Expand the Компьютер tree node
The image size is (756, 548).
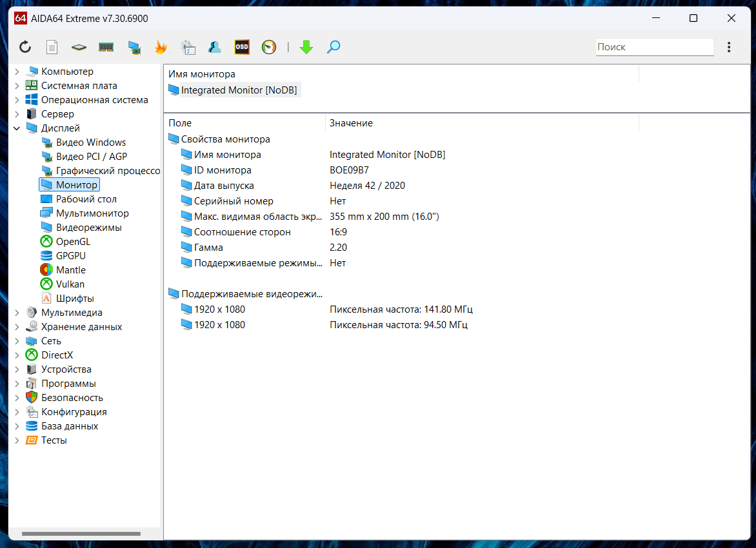click(x=17, y=72)
